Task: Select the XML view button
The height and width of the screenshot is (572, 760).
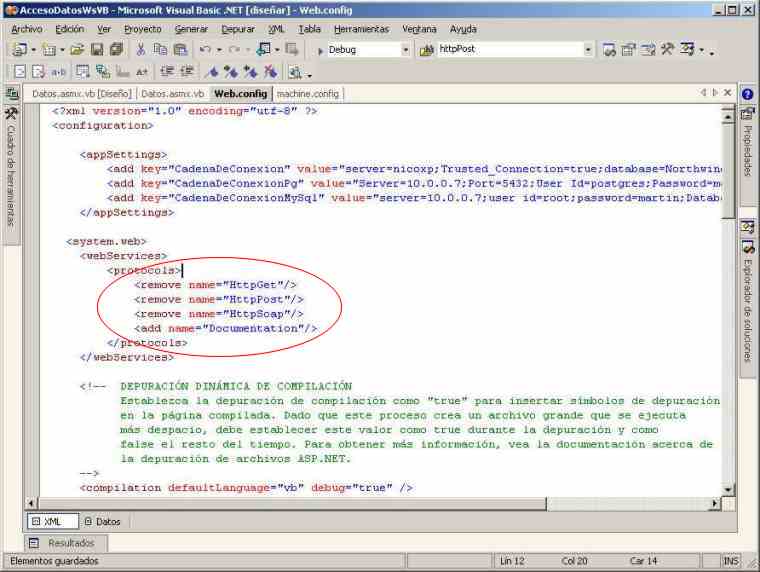Action: point(52,522)
